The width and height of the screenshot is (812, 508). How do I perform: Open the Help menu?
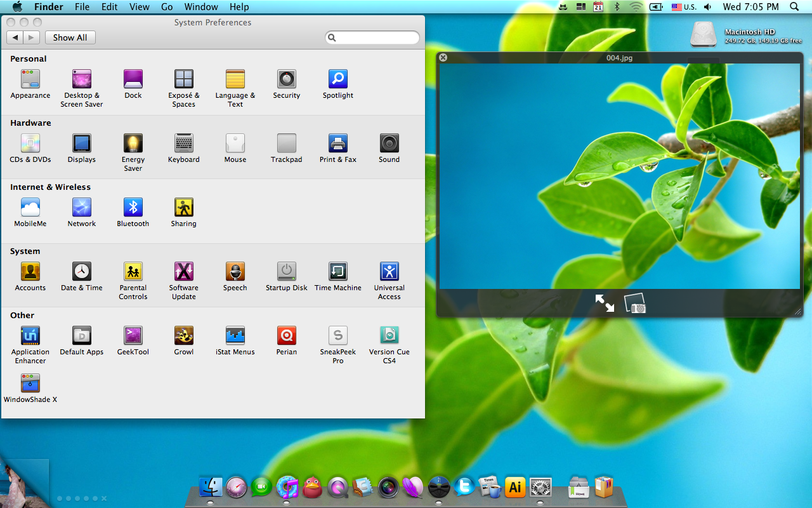[239, 7]
